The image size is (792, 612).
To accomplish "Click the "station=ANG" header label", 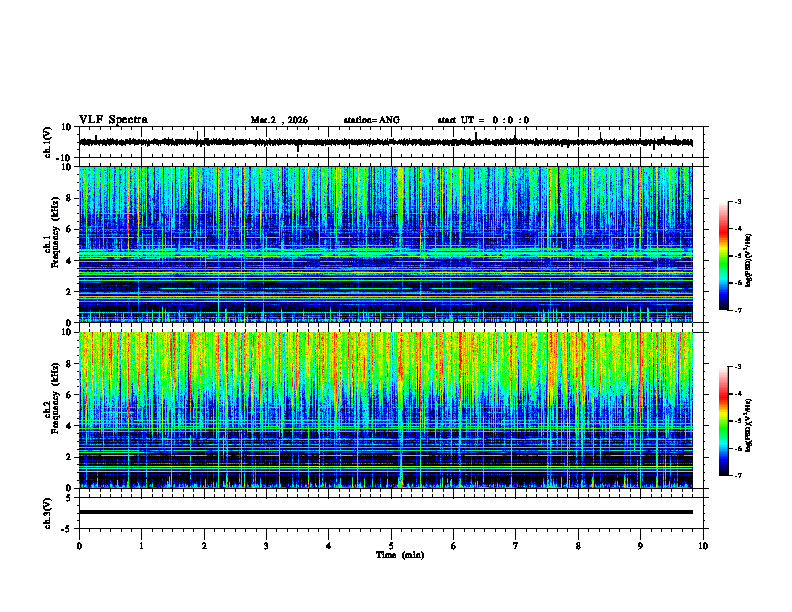I will [371, 120].
